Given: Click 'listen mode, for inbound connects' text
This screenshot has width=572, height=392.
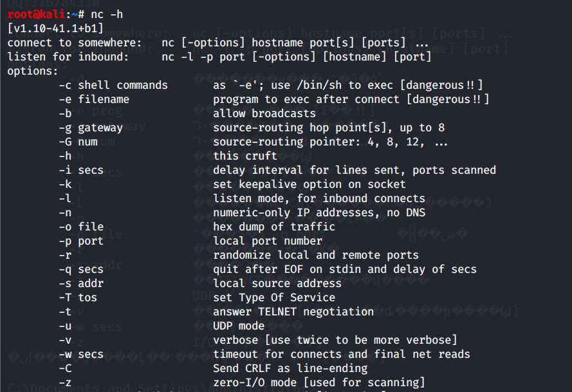Looking at the screenshot, I should click(x=319, y=198).
